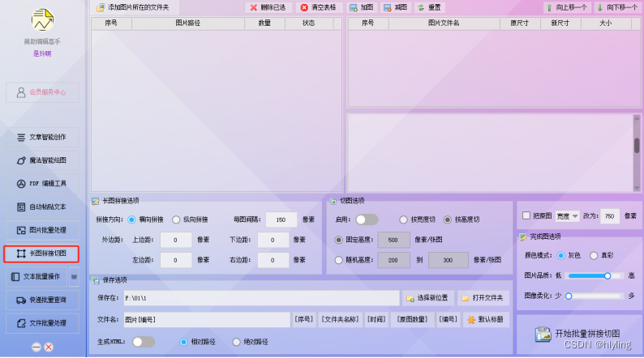Click the preview panel vertical scrollbar
The height and width of the screenshot is (358, 644).
coord(637,153)
